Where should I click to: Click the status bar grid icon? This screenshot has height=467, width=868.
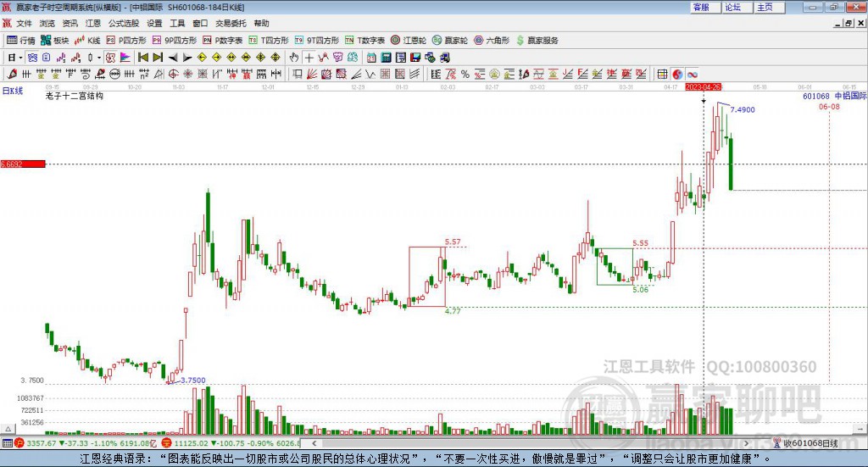click(7, 443)
